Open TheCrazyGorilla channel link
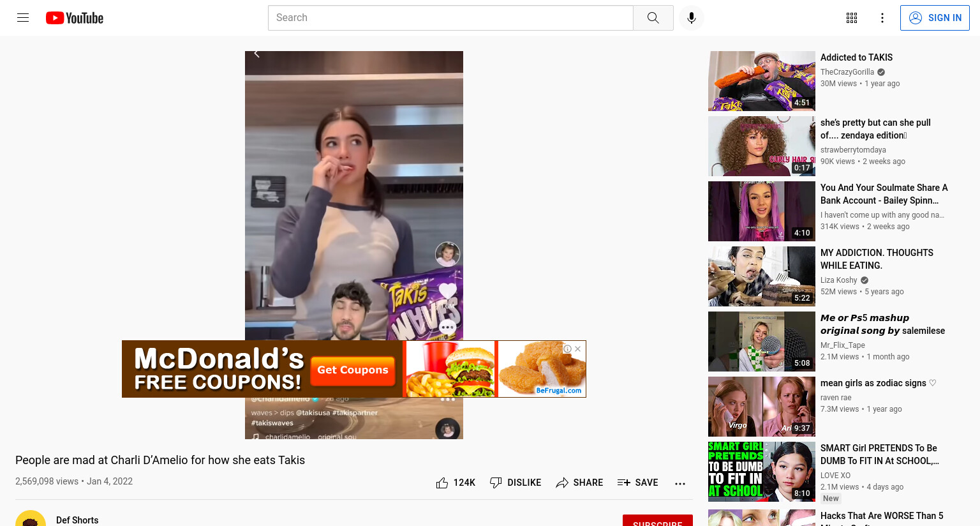The image size is (980, 526). click(847, 72)
